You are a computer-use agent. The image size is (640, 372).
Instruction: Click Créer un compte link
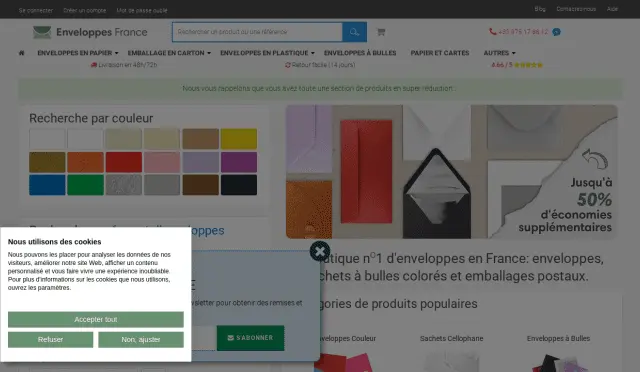click(84, 11)
